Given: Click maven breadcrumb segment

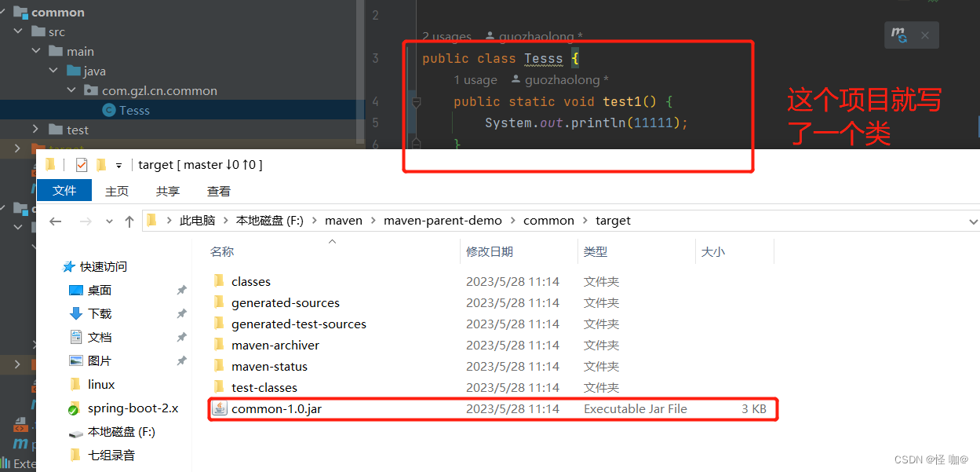Looking at the screenshot, I should [x=344, y=221].
